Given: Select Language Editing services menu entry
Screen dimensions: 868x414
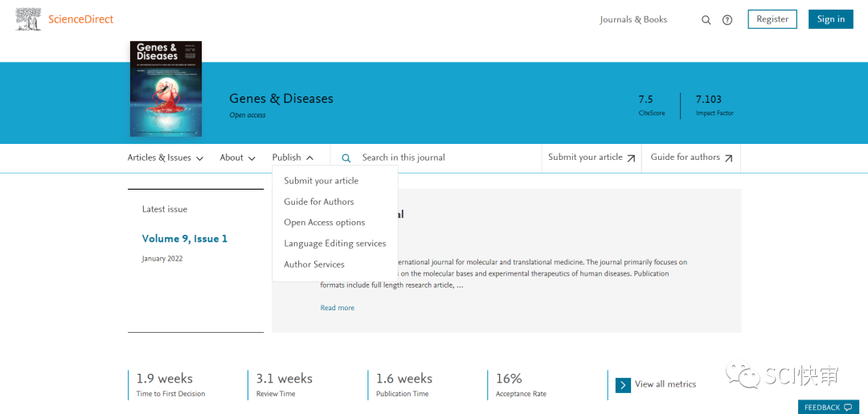Looking at the screenshot, I should tap(334, 244).
